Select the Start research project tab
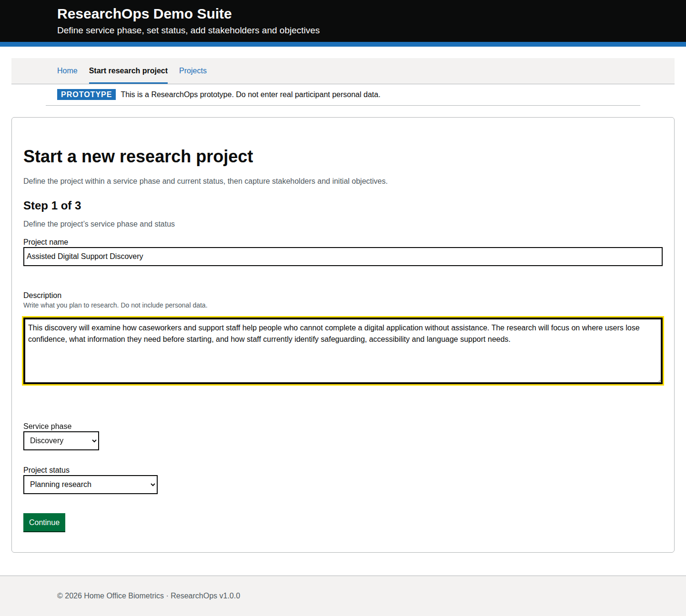Viewport: 686px width, 616px height. tap(128, 70)
